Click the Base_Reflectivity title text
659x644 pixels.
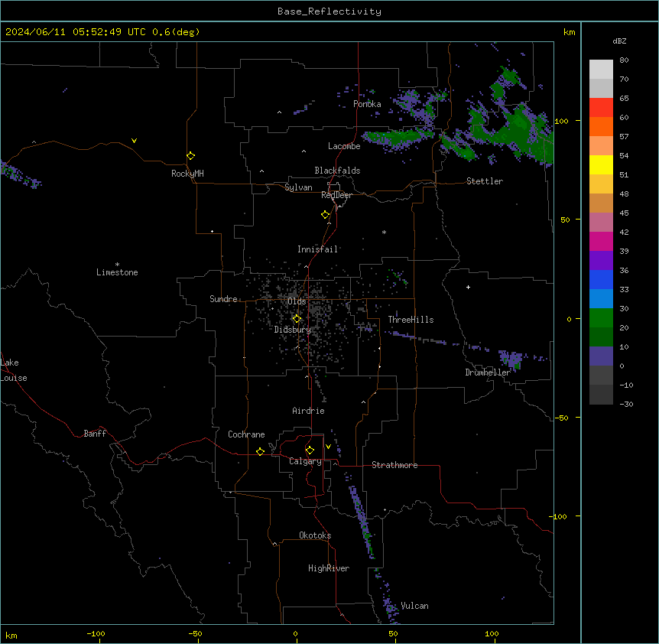point(329,11)
